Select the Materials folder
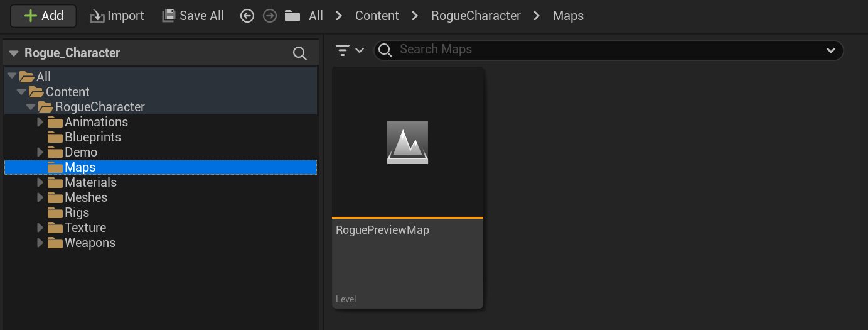This screenshot has width=868, height=330. pos(161,182)
